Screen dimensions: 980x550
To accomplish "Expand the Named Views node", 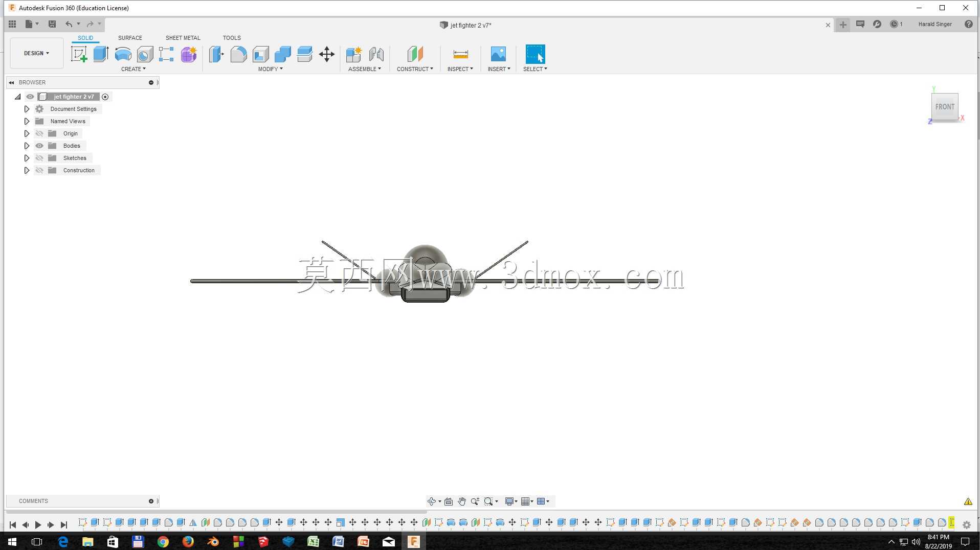I will coord(27,121).
